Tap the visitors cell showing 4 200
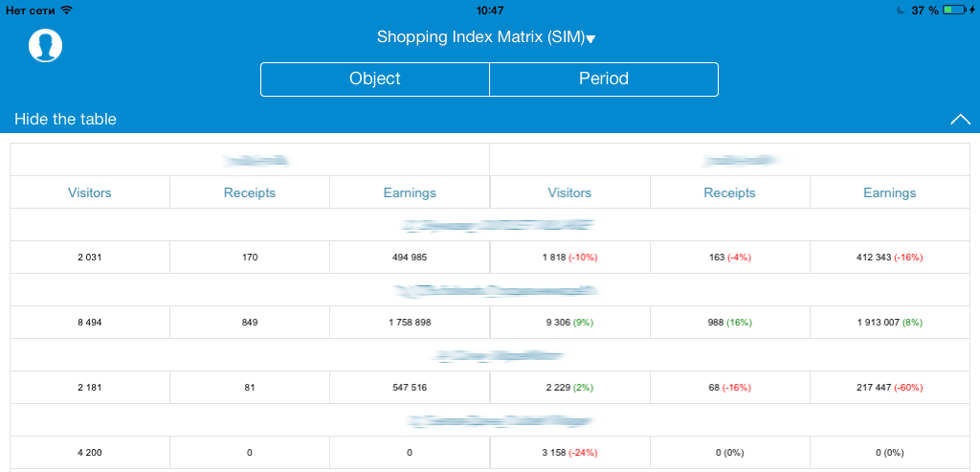Screen dimensions: 980x472 click(90, 453)
